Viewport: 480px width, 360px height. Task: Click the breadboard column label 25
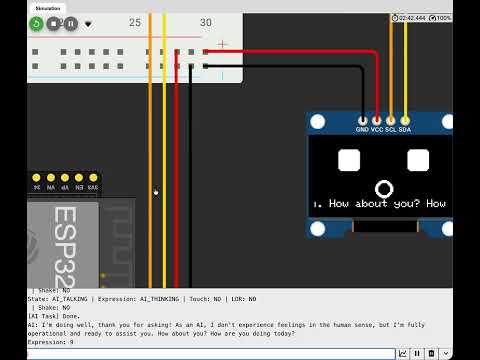(135, 23)
